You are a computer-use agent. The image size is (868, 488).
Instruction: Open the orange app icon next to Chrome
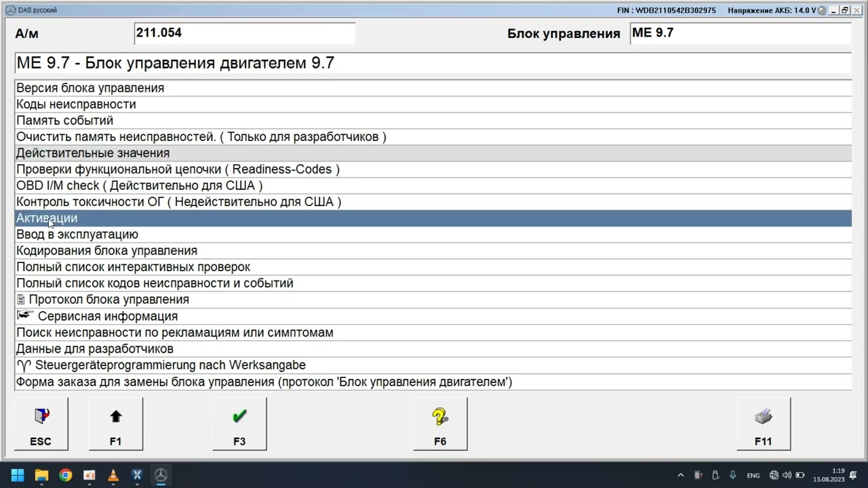(90, 475)
